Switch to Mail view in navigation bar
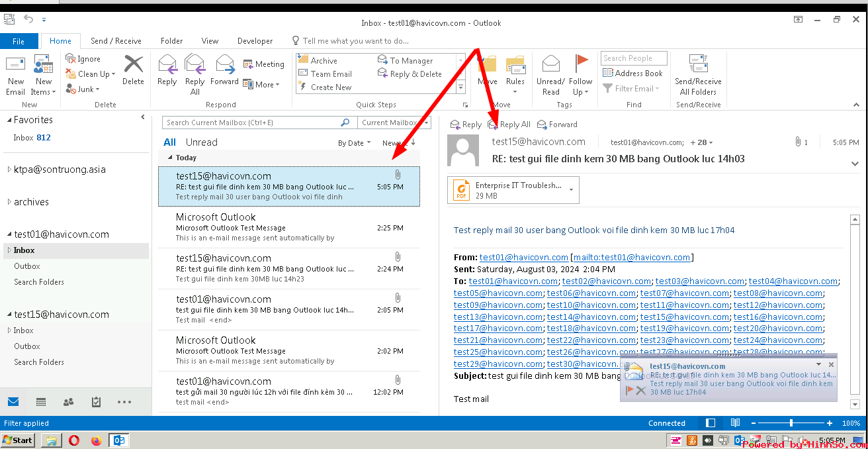This screenshot has height=449, width=868. click(x=13, y=401)
